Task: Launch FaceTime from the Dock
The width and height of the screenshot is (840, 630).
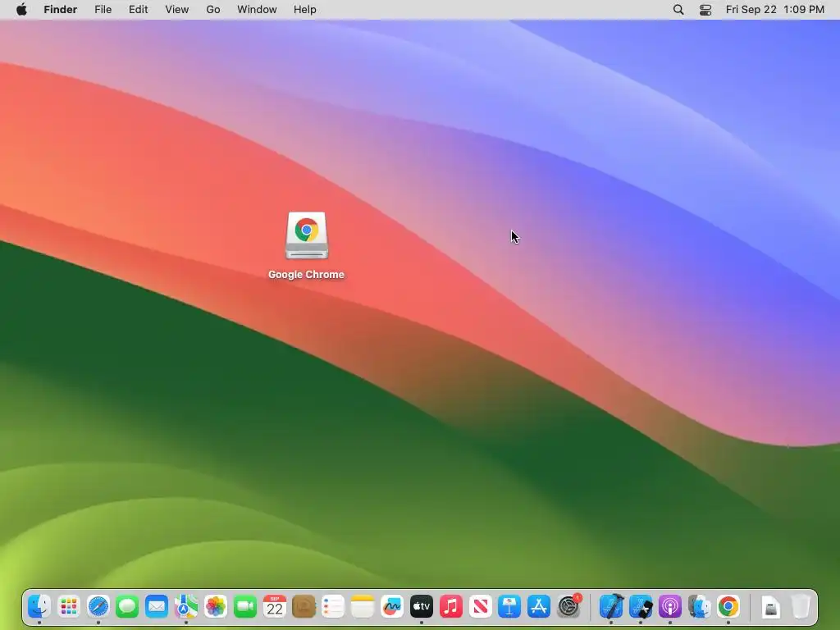Action: point(244,606)
